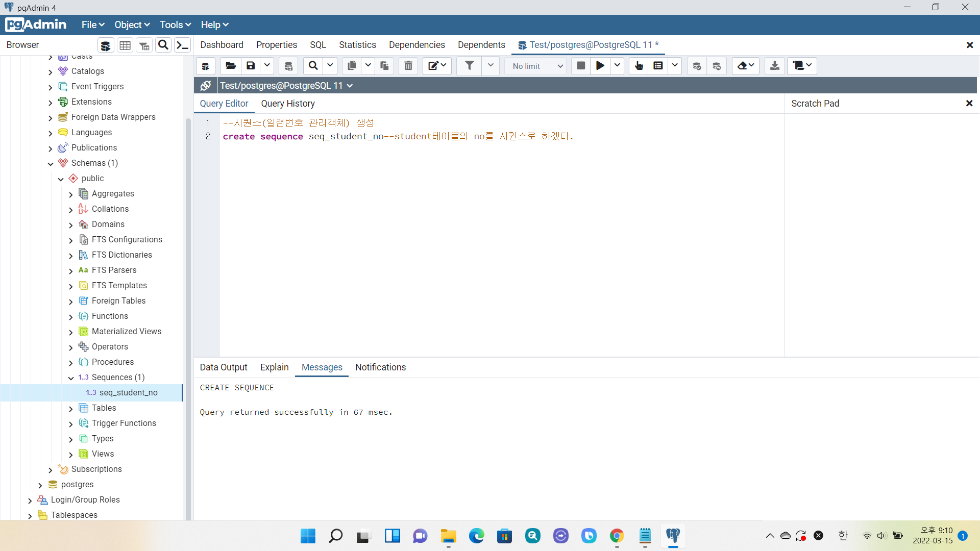Click the connection status icon beside Test/postgres
Screen dimensions: 980x551
206,86
